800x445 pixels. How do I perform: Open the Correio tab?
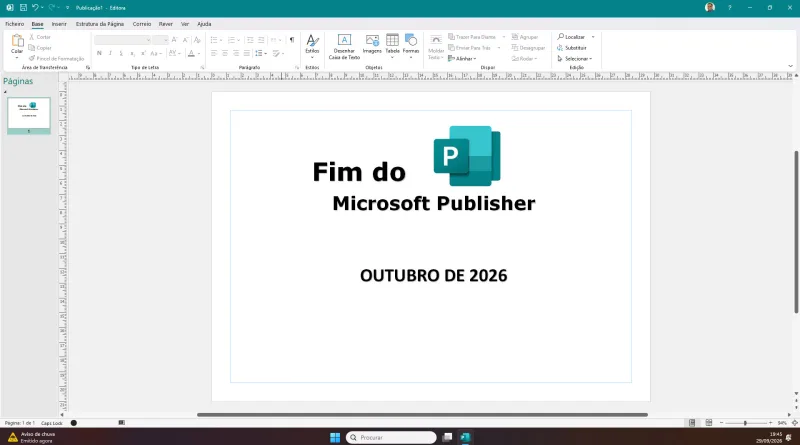coord(142,24)
